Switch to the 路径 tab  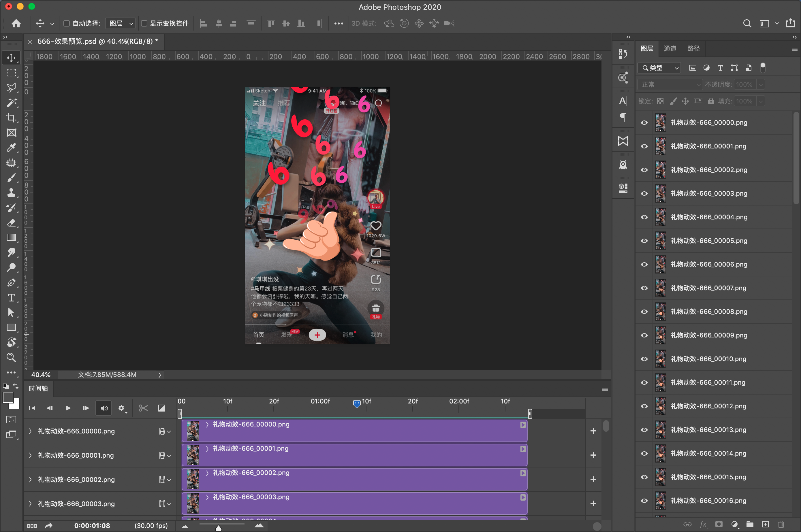click(x=693, y=48)
